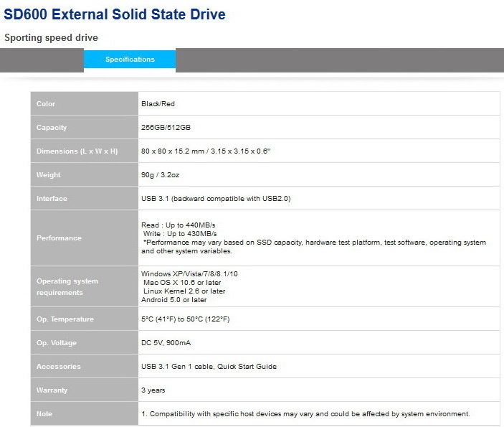Screen dimensions: 504x427
Task: Click the USB 3.1 Gen 1 cable value
Action: [209, 367]
